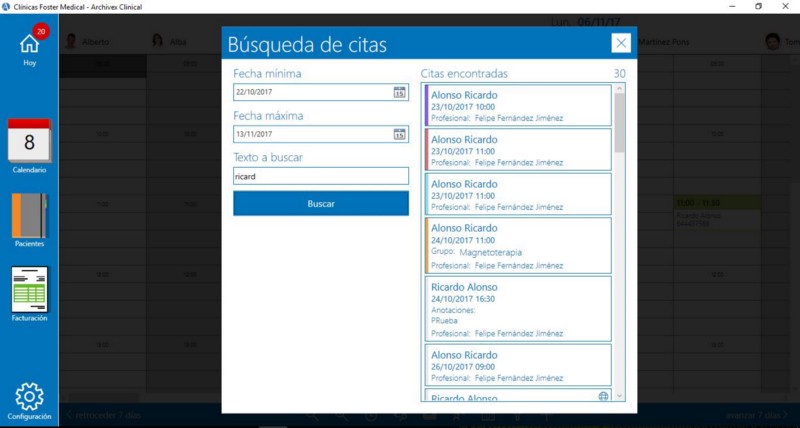Click the 11:00 - 11:30 Ricardo Alonso appointment in the calendar
The height and width of the screenshot is (428, 800).
click(717, 213)
